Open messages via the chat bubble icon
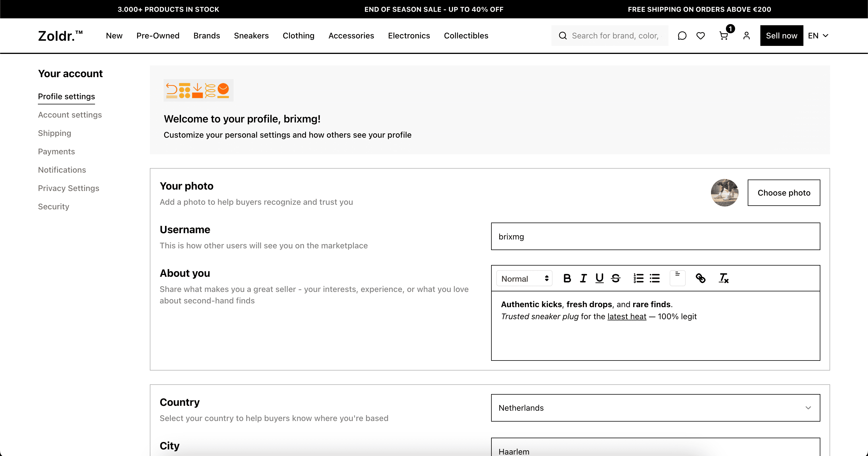Screen dimensions: 868x456 [x=682, y=36]
